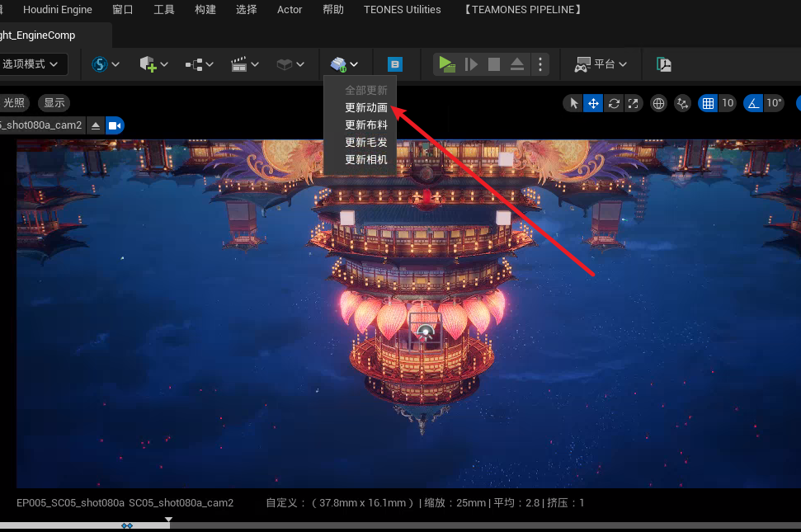Select 更新动画 in the dropdown menu
The image size is (801, 532).
point(365,108)
